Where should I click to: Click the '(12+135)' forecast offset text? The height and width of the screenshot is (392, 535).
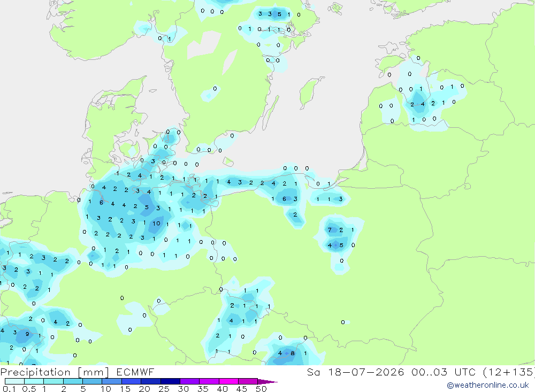point(509,372)
